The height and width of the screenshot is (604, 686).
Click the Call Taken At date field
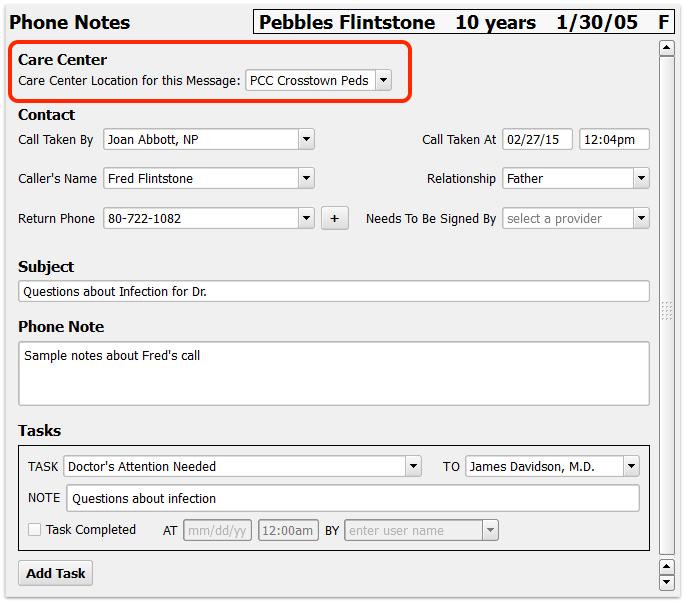[537, 140]
